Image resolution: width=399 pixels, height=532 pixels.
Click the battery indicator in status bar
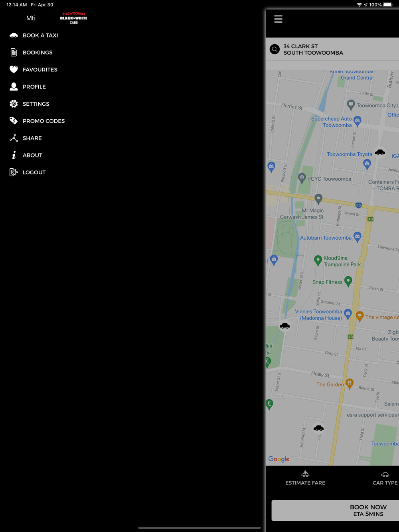click(388, 5)
